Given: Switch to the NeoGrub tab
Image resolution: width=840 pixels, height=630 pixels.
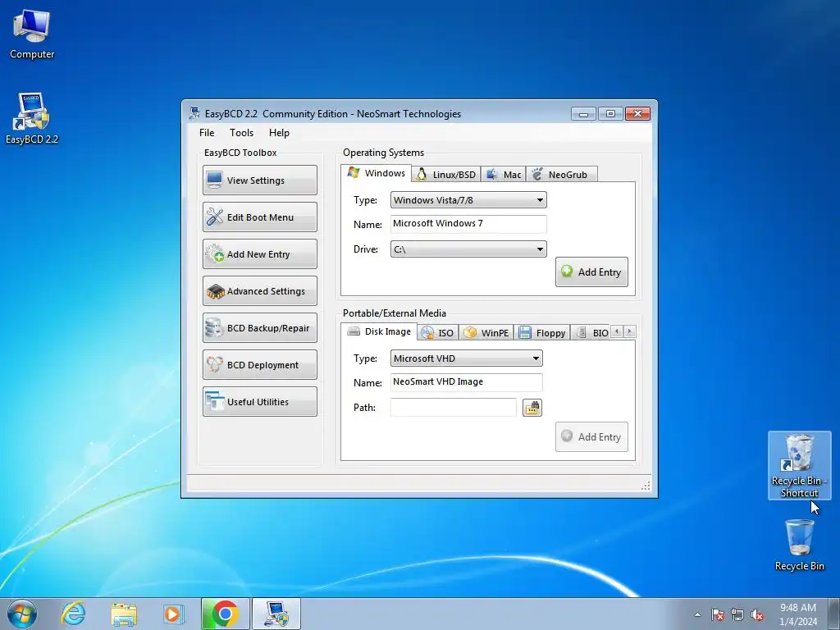Looking at the screenshot, I should point(561,175).
